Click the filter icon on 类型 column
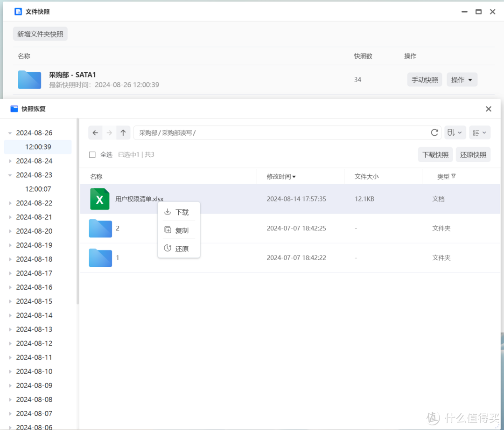Viewport: 504px width, 430px height. (x=454, y=176)
